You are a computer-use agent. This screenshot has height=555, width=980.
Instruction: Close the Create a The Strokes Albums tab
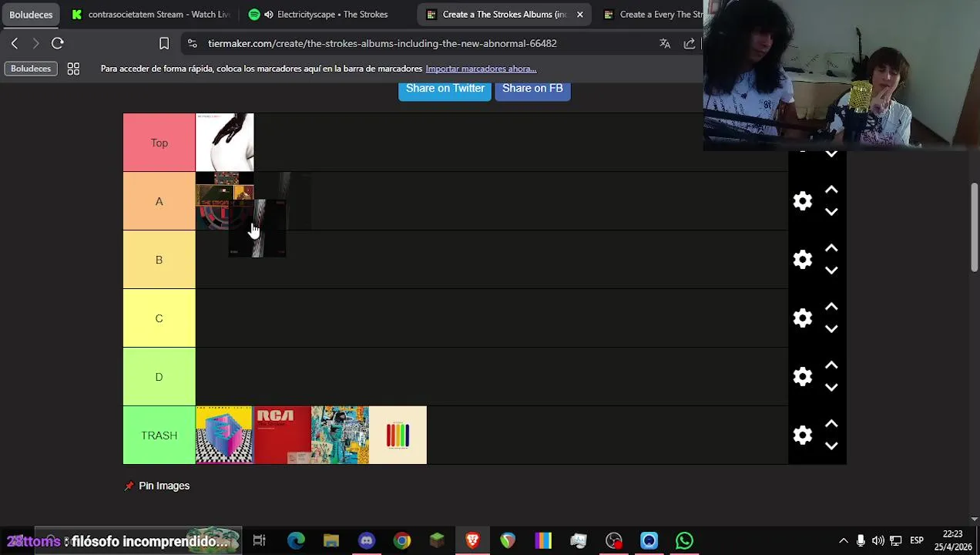[x=580, y=14]
